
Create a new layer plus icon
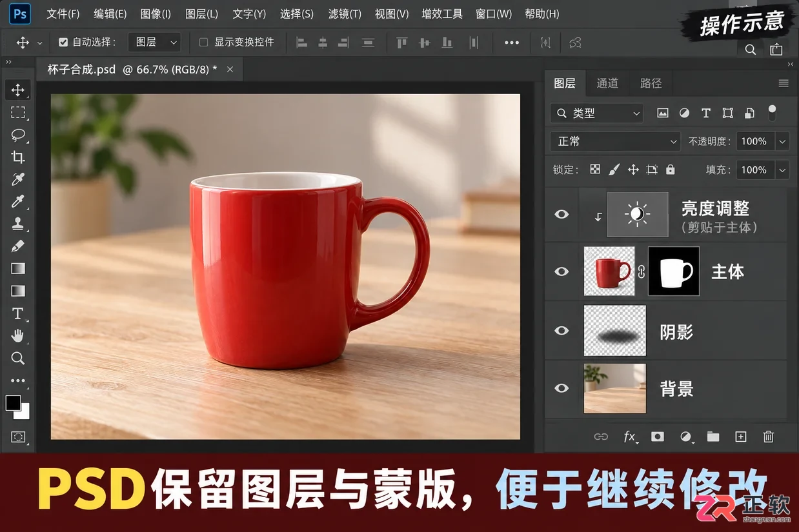pyautogui.click(x=741, y=437)
